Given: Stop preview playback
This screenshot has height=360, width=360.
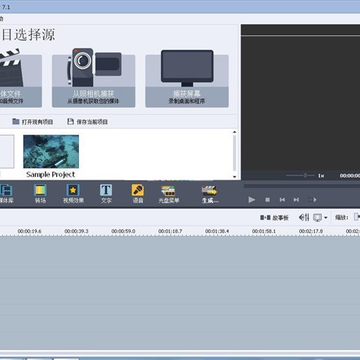Looking at the screenshot, I should coord(267,200).
